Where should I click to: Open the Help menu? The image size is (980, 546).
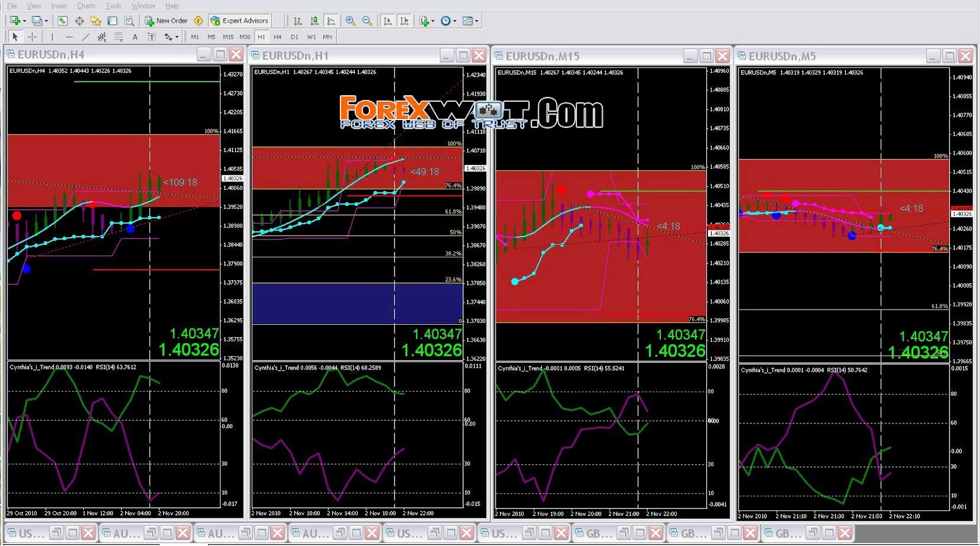tap(172, 6)
